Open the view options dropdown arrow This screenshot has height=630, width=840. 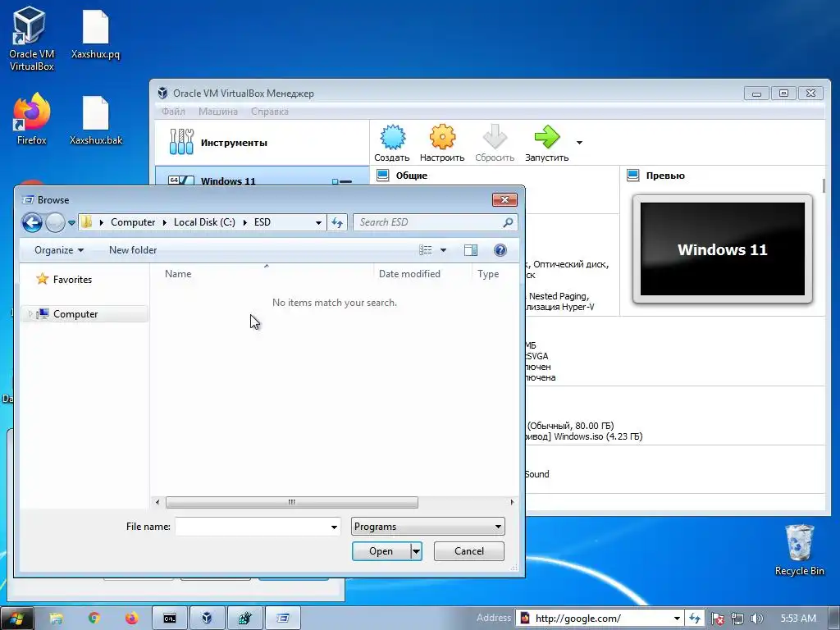443,250
